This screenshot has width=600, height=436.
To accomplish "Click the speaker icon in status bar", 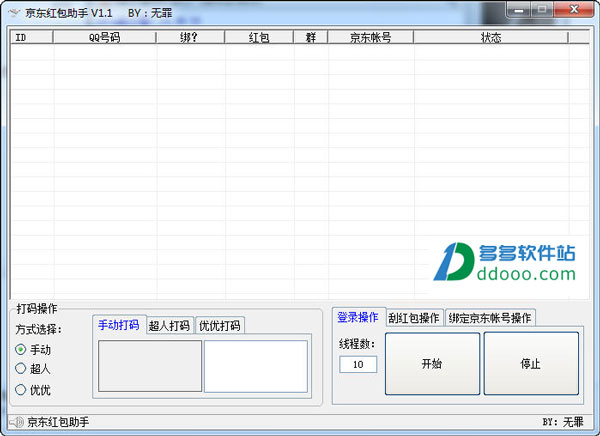I will 16,422.
